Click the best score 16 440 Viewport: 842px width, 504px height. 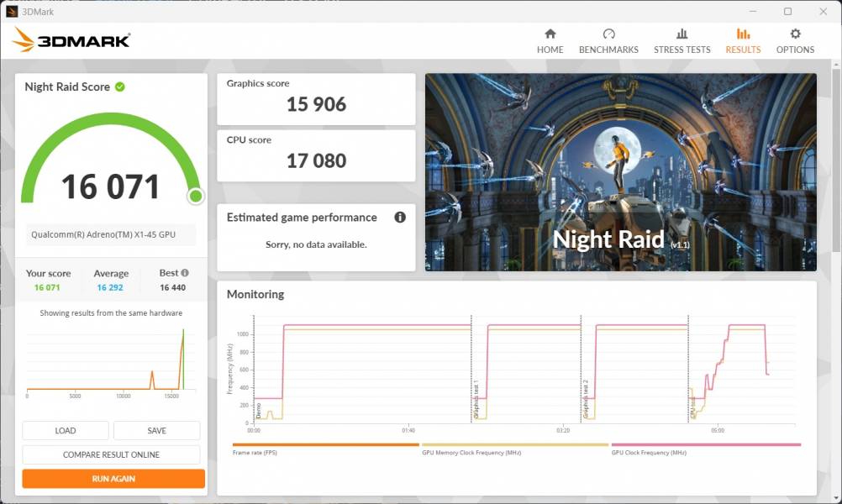[x=173, y=287]
